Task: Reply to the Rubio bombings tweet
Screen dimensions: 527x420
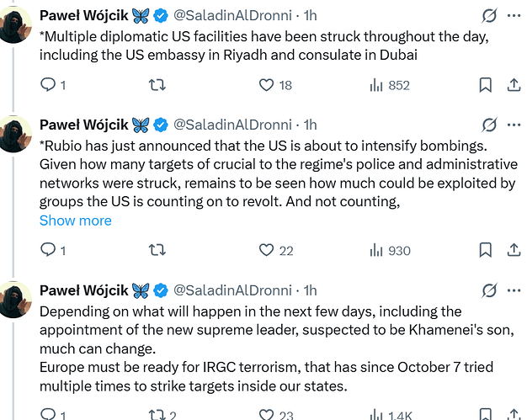Action: [48, 250]
